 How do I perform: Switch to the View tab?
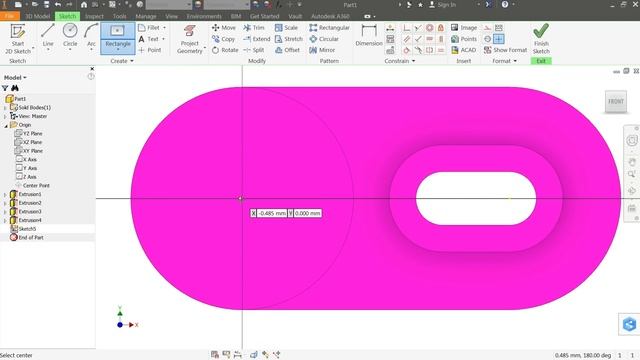click(171, 16)
